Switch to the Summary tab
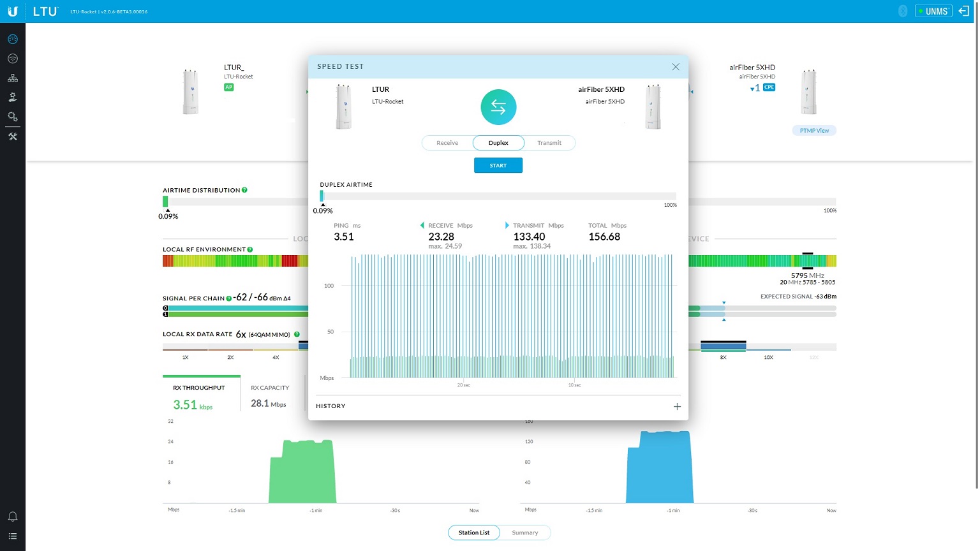This screenshot has height=551, width=980. click(525, 533)
